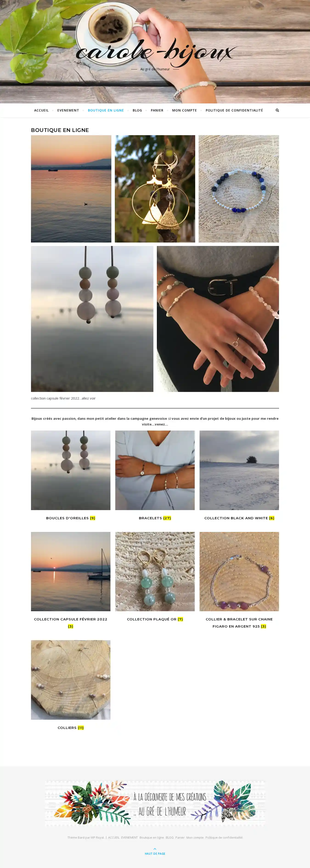Open Boucles d'oreilles category thumbnail

[71, 470]
